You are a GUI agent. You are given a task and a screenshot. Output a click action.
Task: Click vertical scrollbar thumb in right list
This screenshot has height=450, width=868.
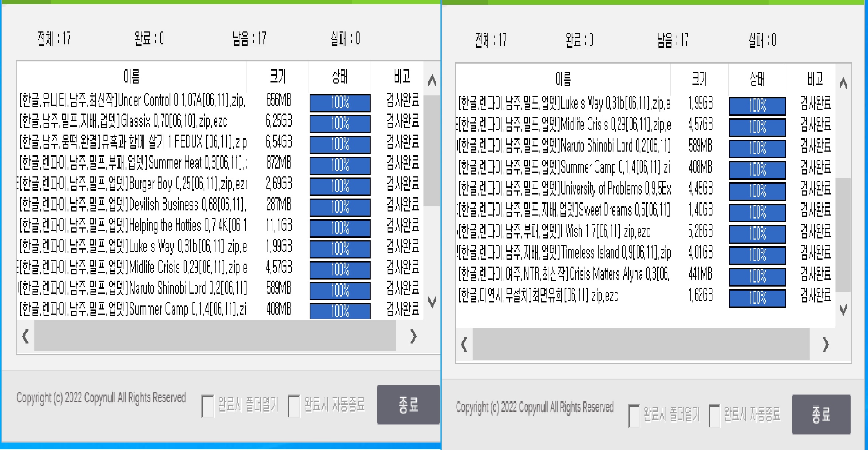point(843,235)
